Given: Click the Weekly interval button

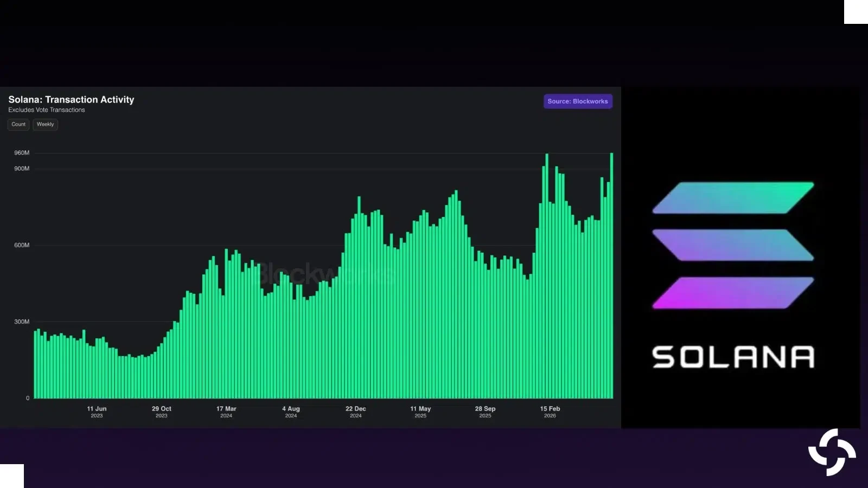Looking at the screenshot, I should [x=46, y=124].
